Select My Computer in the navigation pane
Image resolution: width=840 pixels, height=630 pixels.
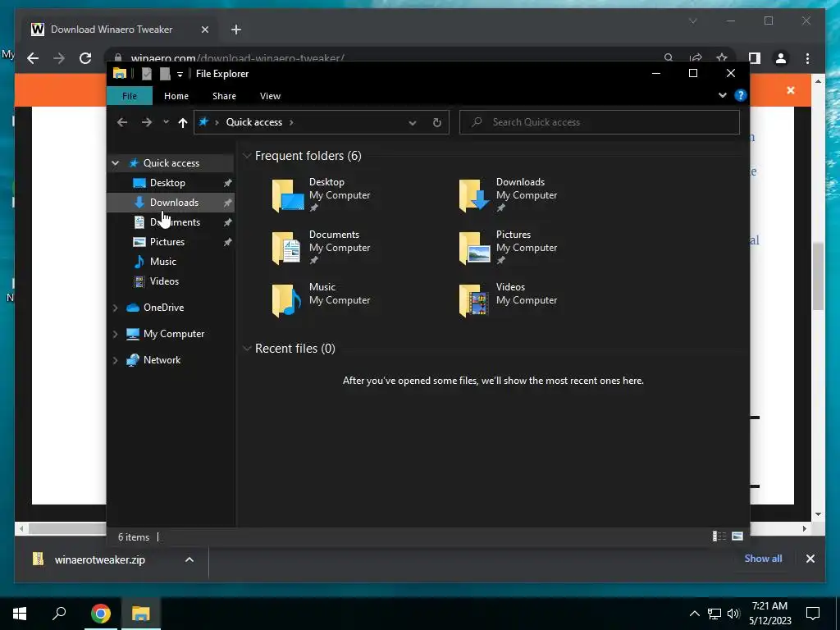[174, 334]
